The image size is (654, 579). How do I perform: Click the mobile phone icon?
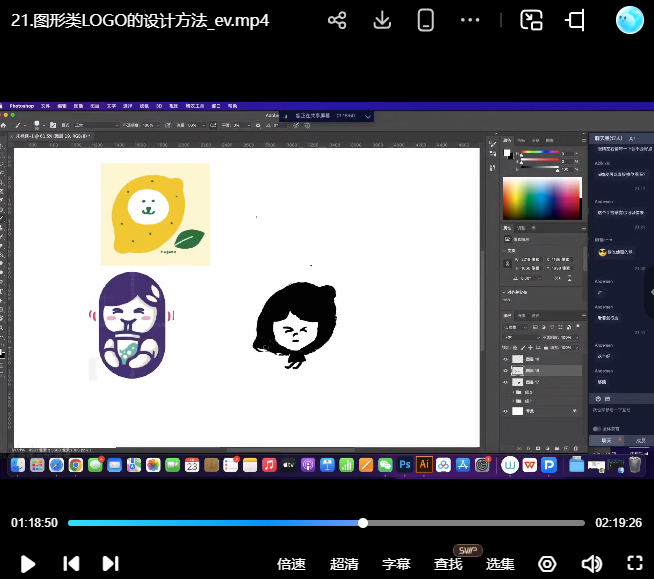(425, 20)
